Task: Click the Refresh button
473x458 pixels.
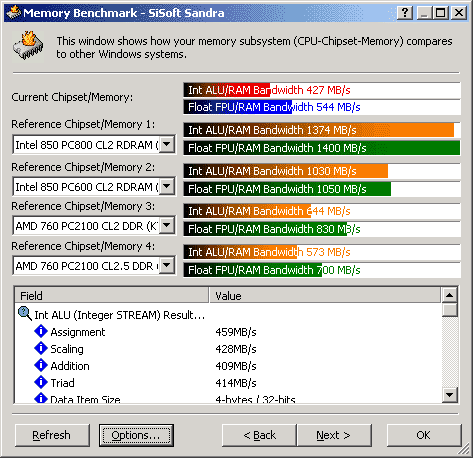Action: [x=52, y=435]
